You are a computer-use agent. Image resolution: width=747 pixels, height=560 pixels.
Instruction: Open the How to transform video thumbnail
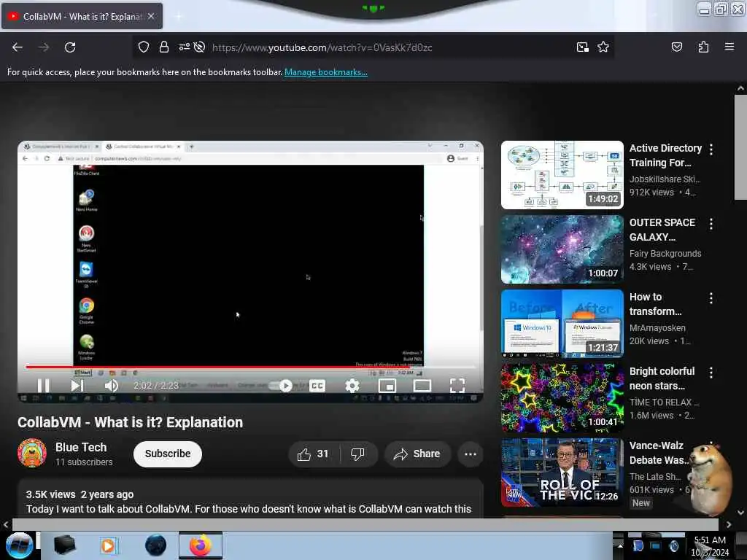(x=562, y=323)
